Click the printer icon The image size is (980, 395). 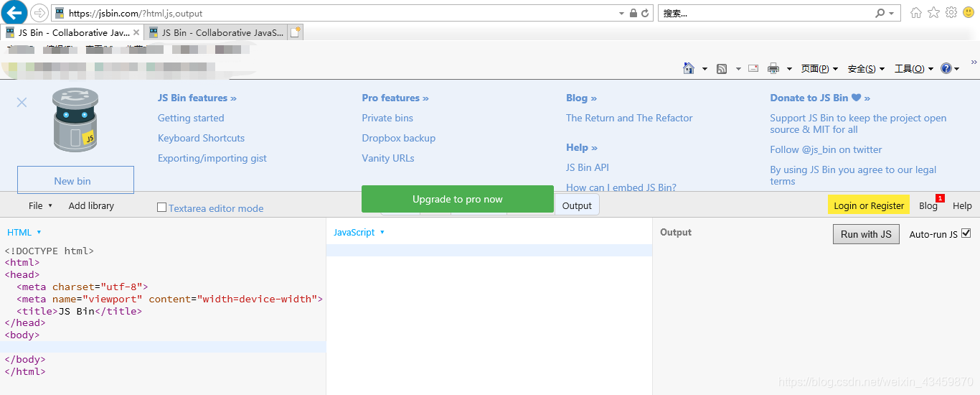pyautogui.click(x=773, y=68)
